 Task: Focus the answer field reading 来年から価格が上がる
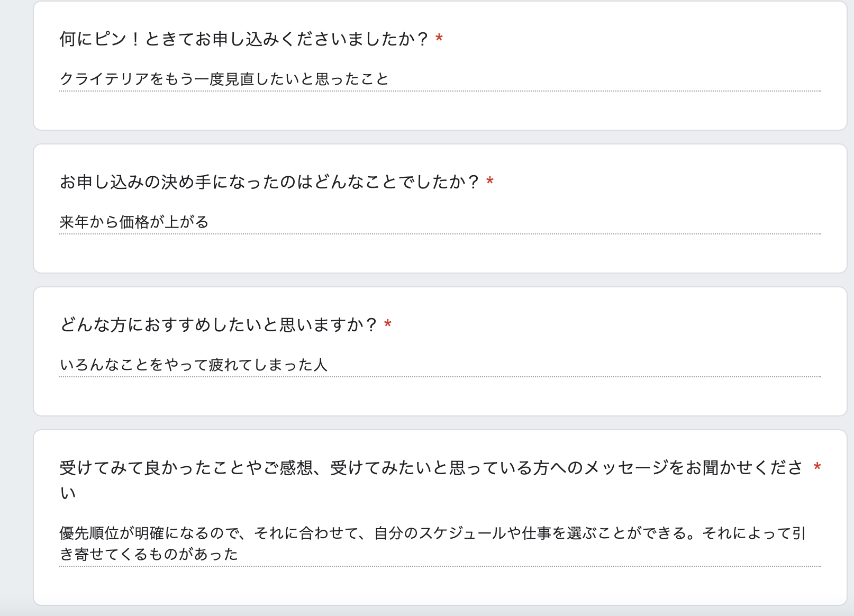click(134, 222)
